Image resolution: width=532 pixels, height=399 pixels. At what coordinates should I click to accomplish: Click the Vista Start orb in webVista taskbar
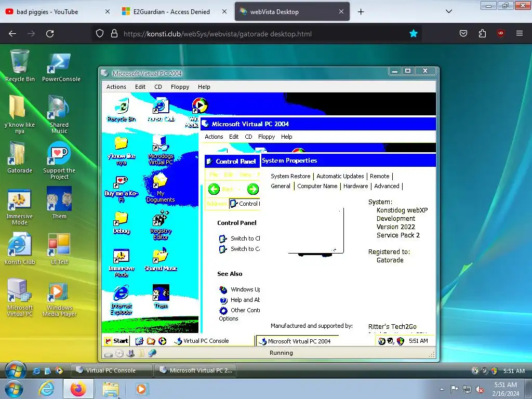pyautogui.click(x=15, y=370)
